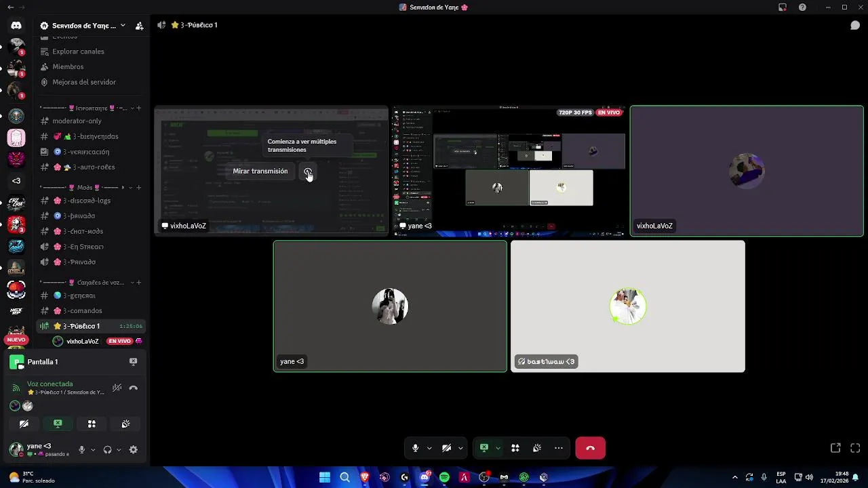Stop streaming Pantalla 1
Screen dimensions: 868x488
click(x=133, y=362)
